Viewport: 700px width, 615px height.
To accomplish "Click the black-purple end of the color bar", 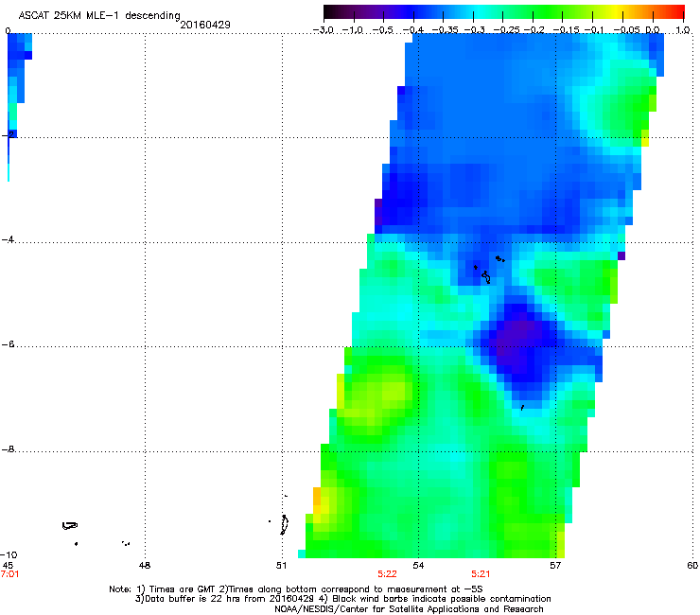I will click(330, 11).
